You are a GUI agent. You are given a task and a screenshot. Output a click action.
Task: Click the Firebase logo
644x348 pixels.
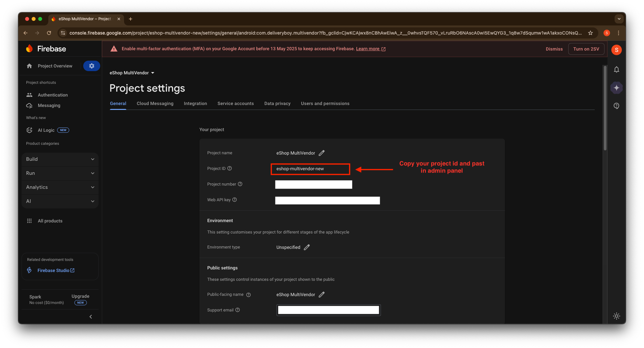click(x=46, y=49)
